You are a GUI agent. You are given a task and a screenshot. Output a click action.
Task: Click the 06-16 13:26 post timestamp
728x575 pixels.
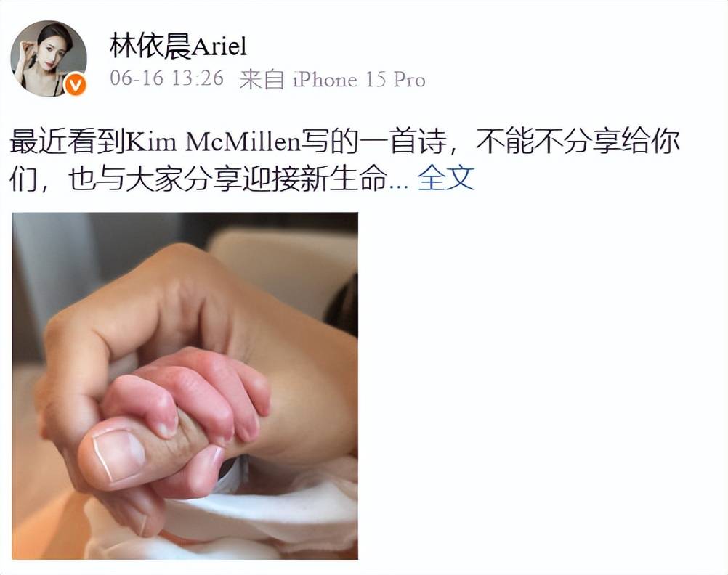coord(166,78)
